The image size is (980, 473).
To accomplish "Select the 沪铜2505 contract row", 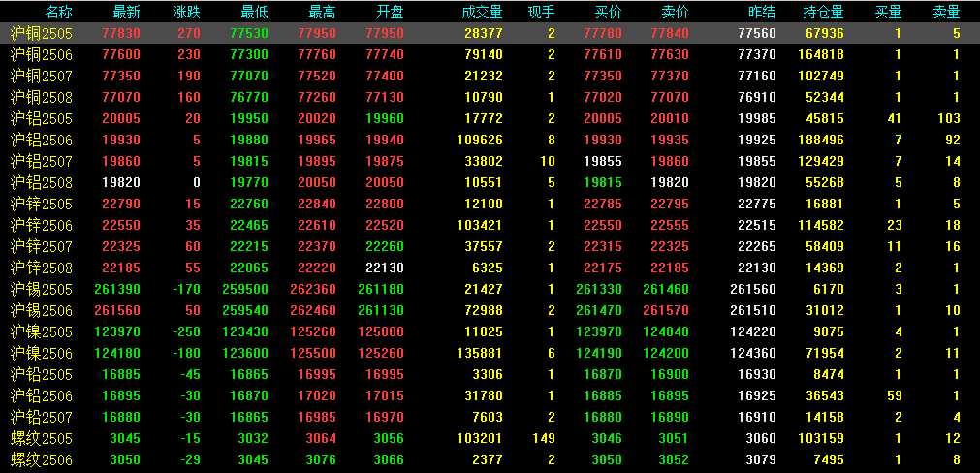I will [490, 33].
